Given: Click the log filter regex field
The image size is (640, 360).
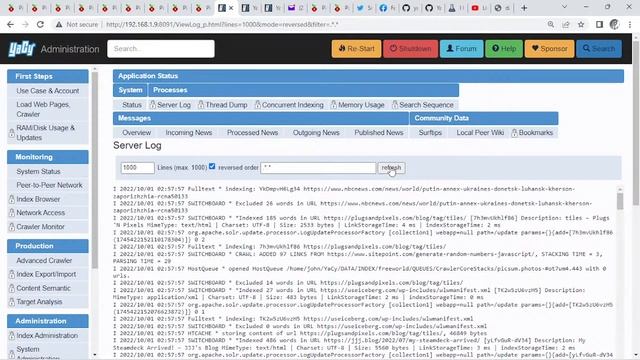Looking at the screenshot, I should click(x=318, y=168).
